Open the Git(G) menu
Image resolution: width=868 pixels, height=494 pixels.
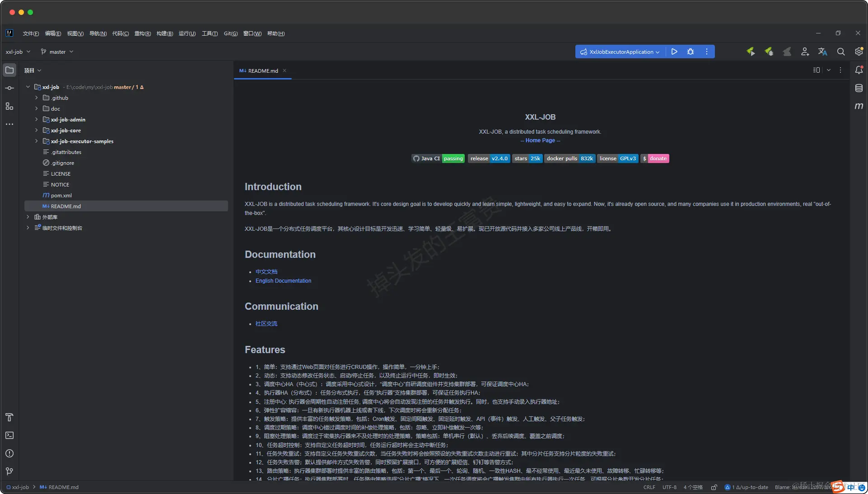[x=230, y=33]
